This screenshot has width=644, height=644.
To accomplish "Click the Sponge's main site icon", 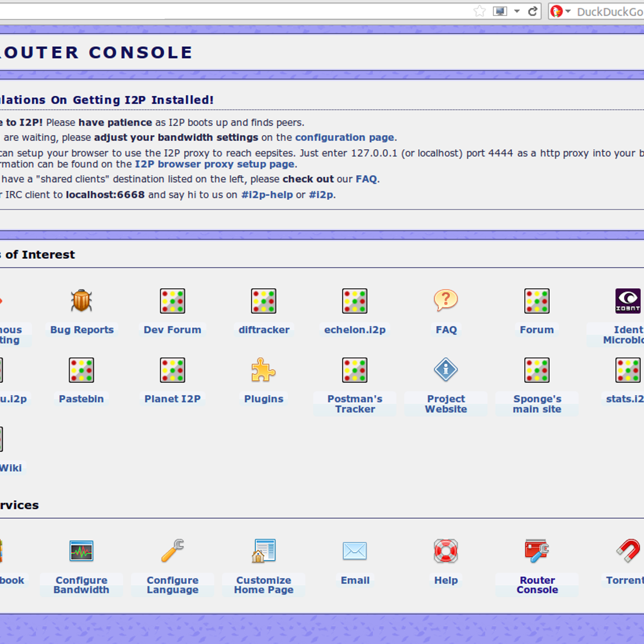I will tap(537, 370).
